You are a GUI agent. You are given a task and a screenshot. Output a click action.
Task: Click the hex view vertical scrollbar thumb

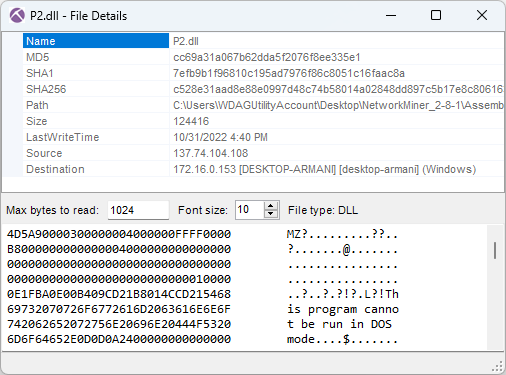coord(495,250)
